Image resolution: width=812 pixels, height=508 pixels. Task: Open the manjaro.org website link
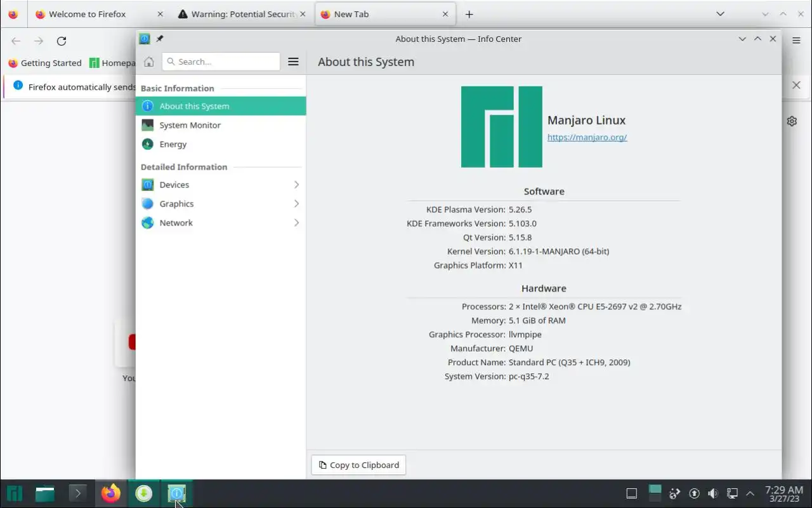(x=587, y=137)
